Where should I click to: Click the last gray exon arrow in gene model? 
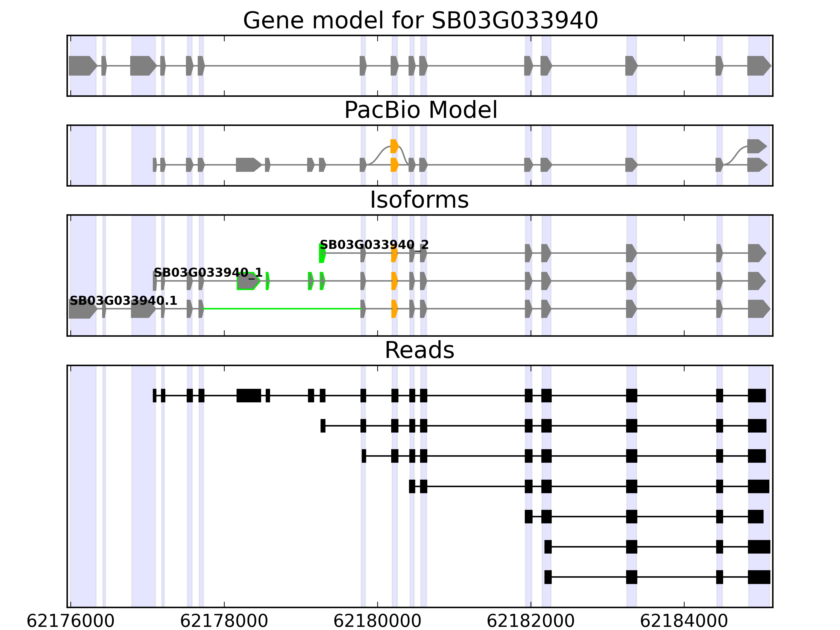tap(758, 66)
